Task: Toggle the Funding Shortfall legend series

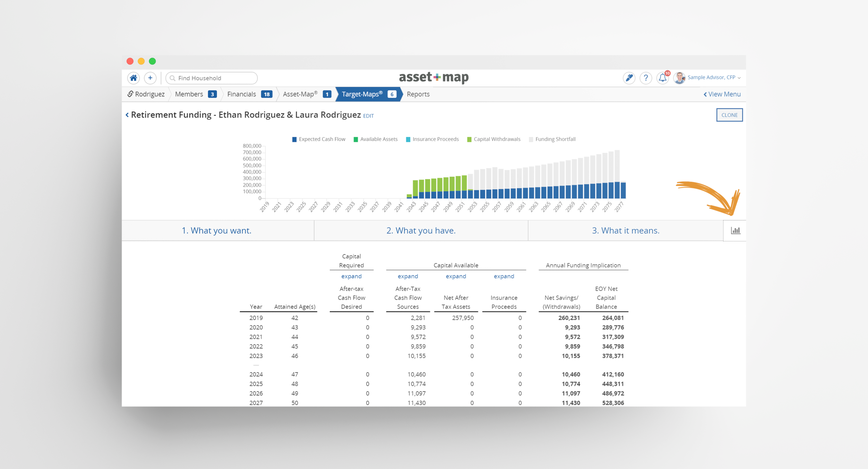Action: [x=555, y=139]
